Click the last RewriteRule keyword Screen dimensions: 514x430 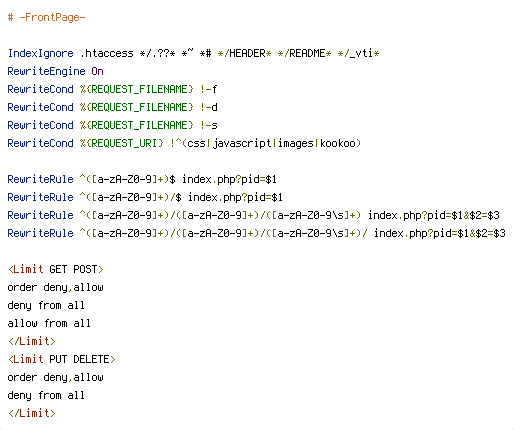40,233
